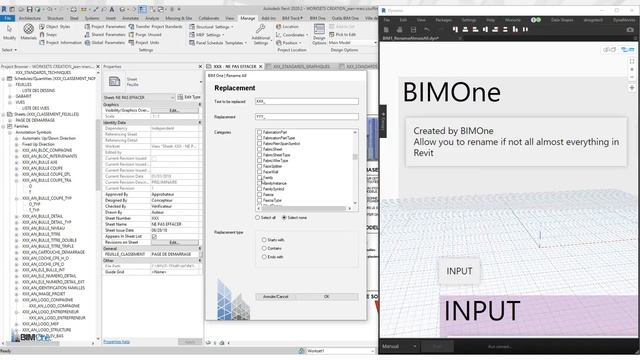Open Panel Schedule Templates dropdown
The height and width of the screenshot is (360, 640).
click(218, 42)
